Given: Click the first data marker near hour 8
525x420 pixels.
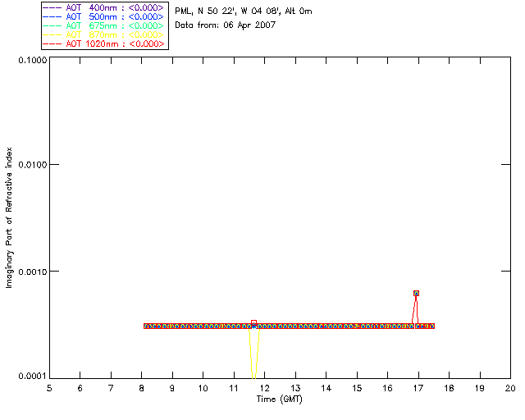Looking at the screenshot, I should [146, 326].
